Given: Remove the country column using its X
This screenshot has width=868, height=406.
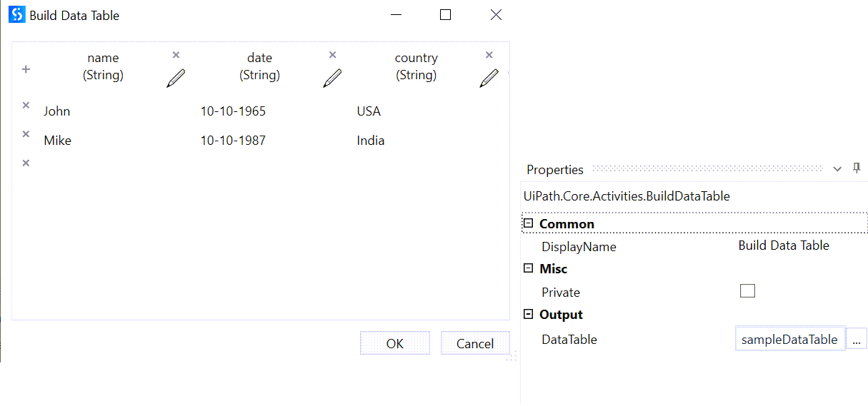Looking at the screenshot, I should tap(489, 55).
